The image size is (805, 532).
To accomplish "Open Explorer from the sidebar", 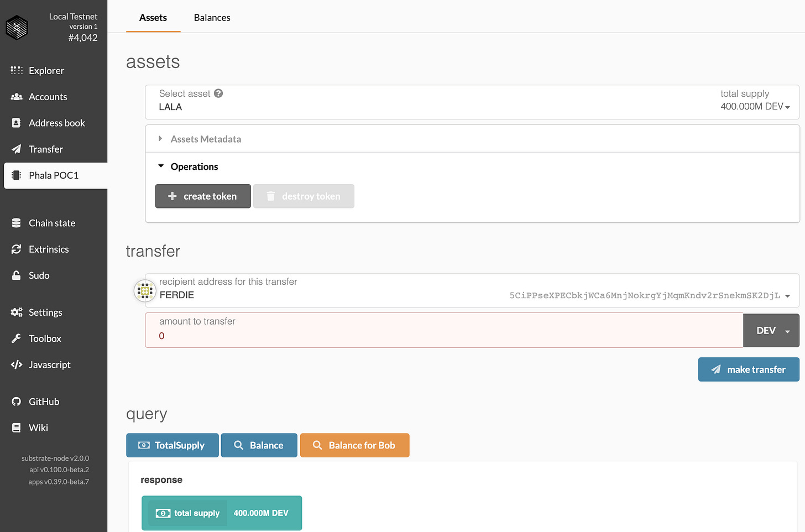I will click(54, 70).
